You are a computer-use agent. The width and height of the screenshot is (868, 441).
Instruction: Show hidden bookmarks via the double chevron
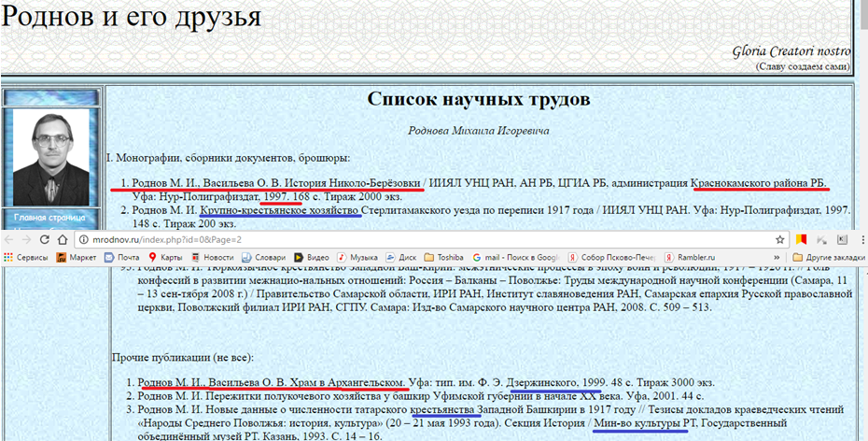click(777, 258)
